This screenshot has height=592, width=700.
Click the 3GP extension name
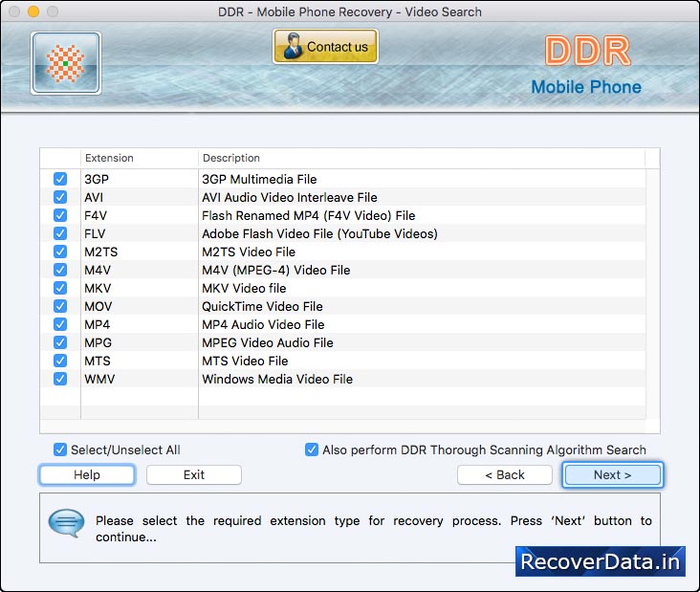point(97,179)
